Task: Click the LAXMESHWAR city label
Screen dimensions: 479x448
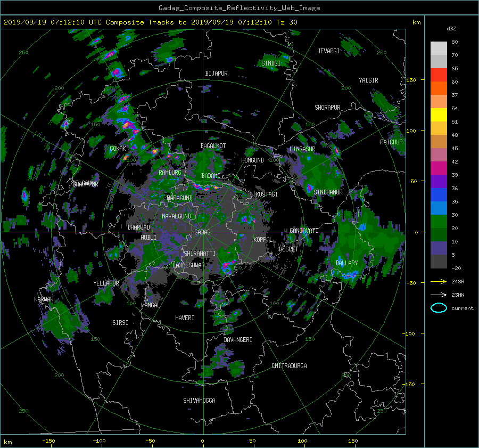Action: point(188,265)
